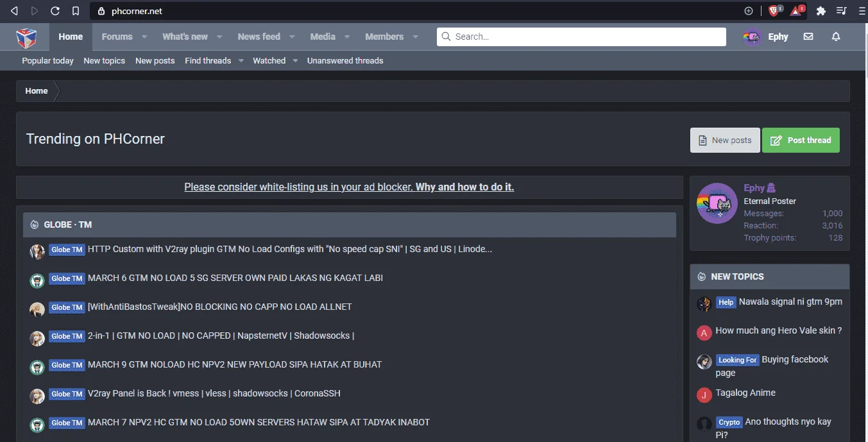Click avatar beside WithAntiBastosTweak thread
The width and height of the screenshot is (868, 442).
pyautogui.click(x=37, y=309)
